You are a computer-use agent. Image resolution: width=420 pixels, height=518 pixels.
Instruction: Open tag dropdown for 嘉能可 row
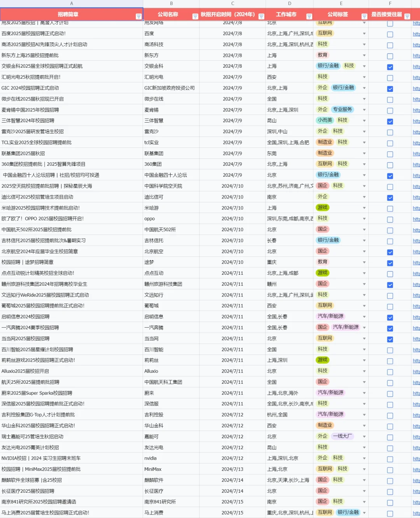click(364, 437)
